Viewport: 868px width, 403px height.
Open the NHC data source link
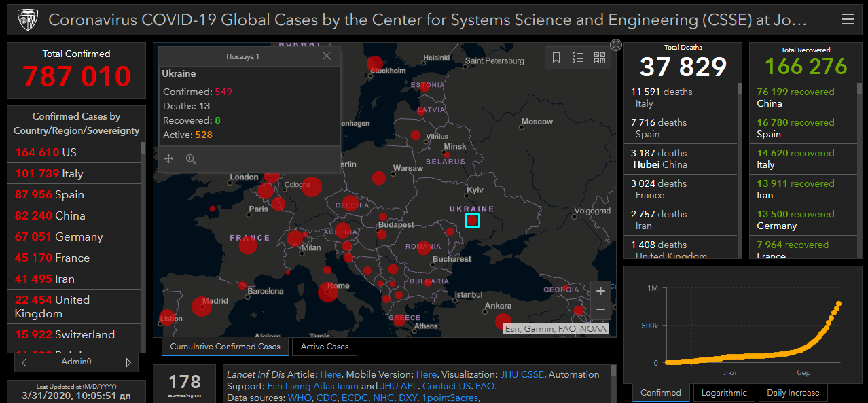pos(383,398)
